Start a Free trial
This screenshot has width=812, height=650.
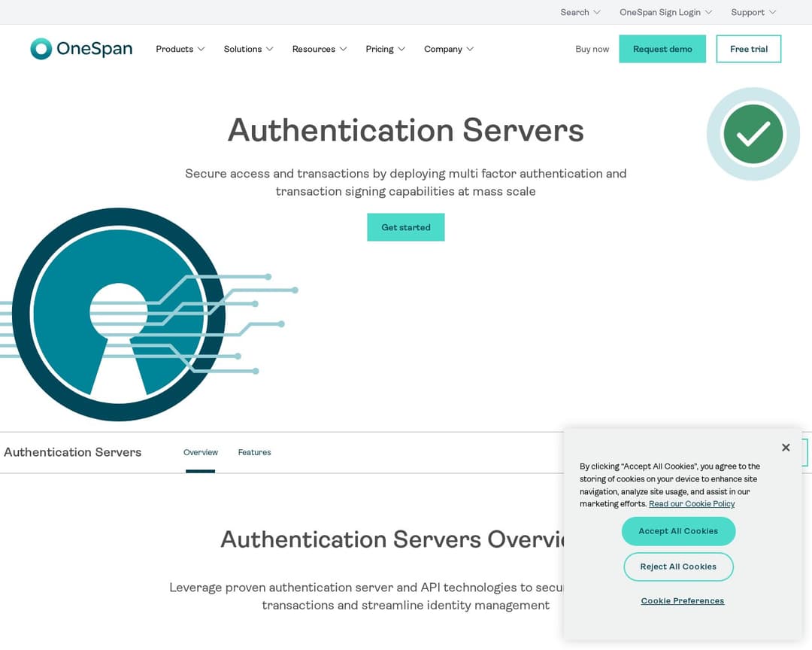click(x=748, y=49)
